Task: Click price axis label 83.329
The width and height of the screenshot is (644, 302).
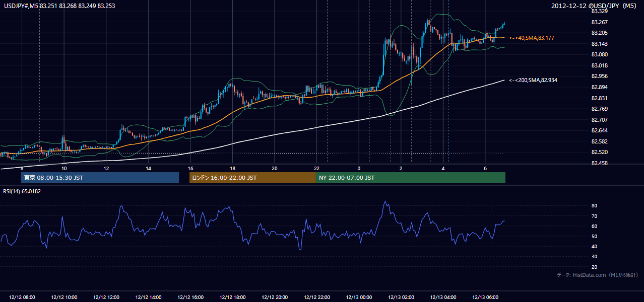Action: coord(599,11)
